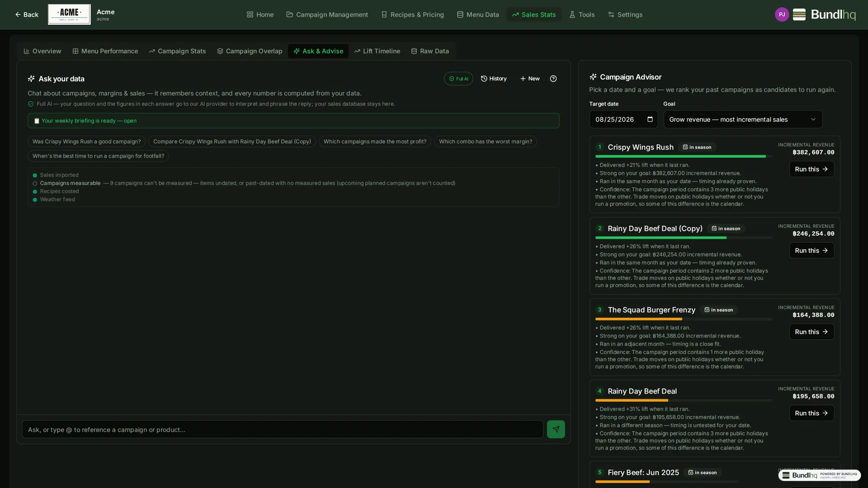This screenshot has height=488, width=868.
Task: Click in season badge on Crispy Wings Rush
Action: coord(697,147)
